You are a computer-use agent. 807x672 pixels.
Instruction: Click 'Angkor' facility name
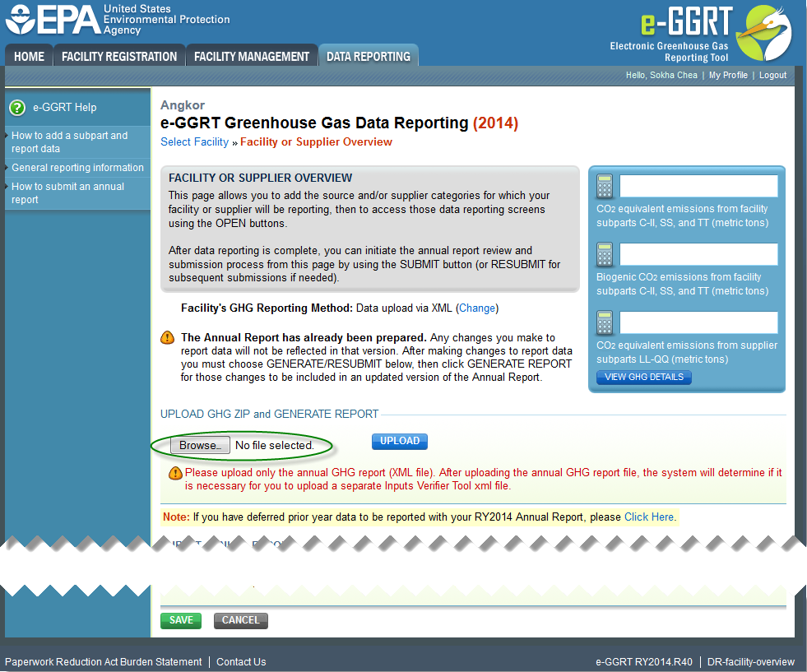(x=183, y=105)
